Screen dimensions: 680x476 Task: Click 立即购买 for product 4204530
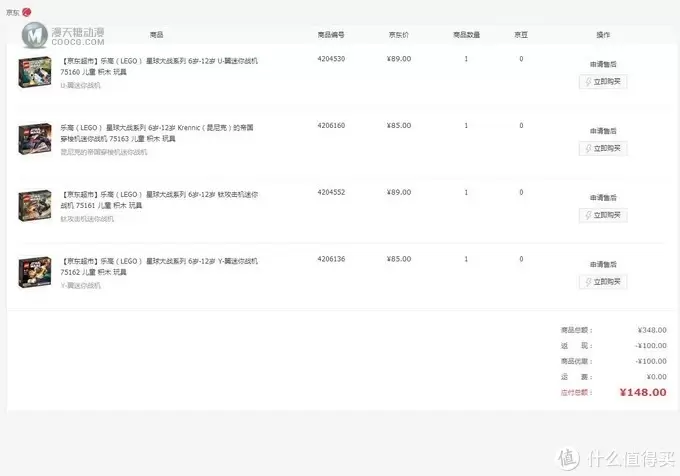603,82
